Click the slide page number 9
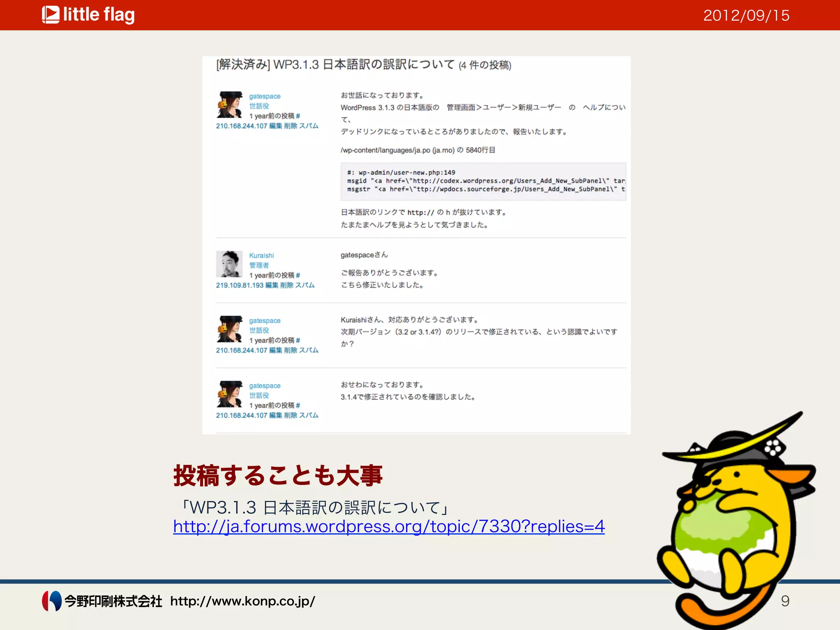The height and width of the screenshot is (630, 840). (x=785, y=601)
